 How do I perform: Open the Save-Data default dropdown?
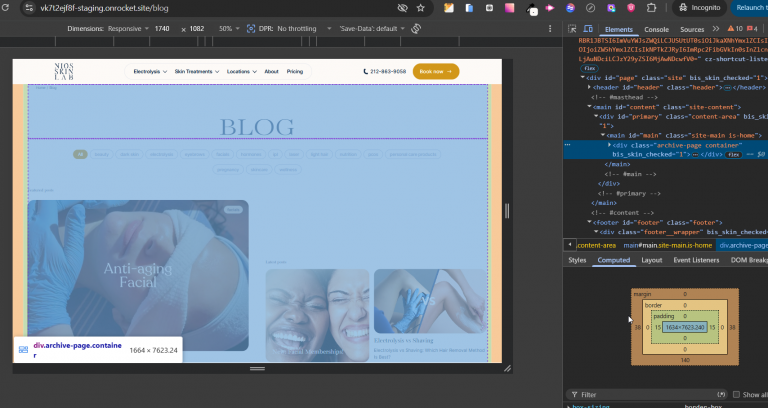pos(372,28)
